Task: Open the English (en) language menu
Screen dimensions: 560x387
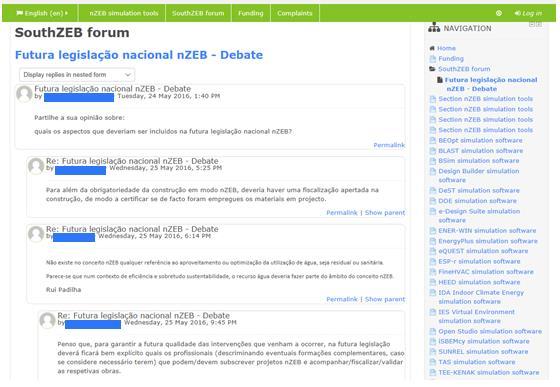Action: coord(42,13)
